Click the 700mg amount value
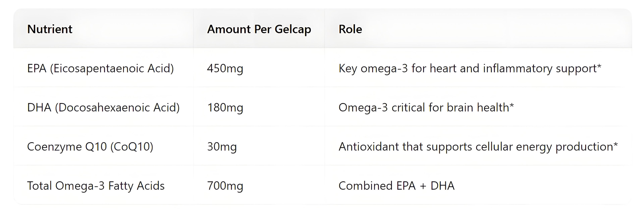The width and height of the screenshot is (644, 216). (225, 186)
